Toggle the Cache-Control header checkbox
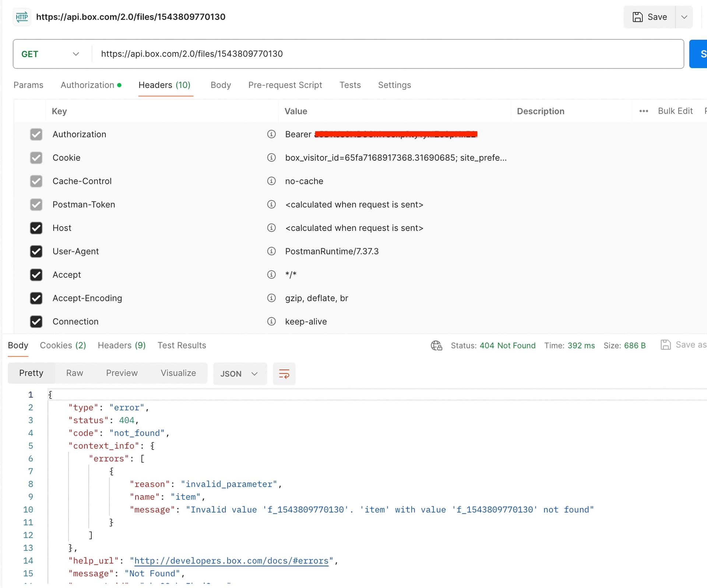The image size is (707, 588). point(36,181)
